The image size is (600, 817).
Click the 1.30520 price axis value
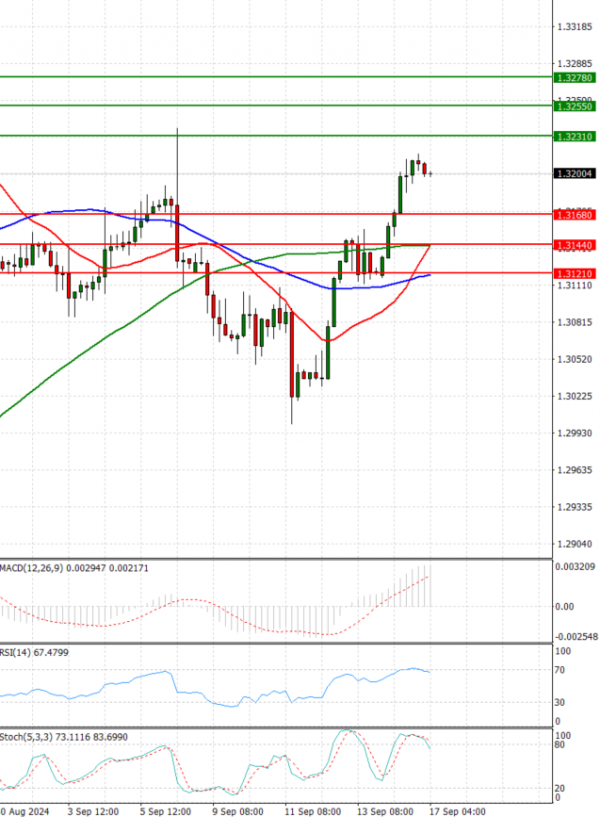point(574,359)
